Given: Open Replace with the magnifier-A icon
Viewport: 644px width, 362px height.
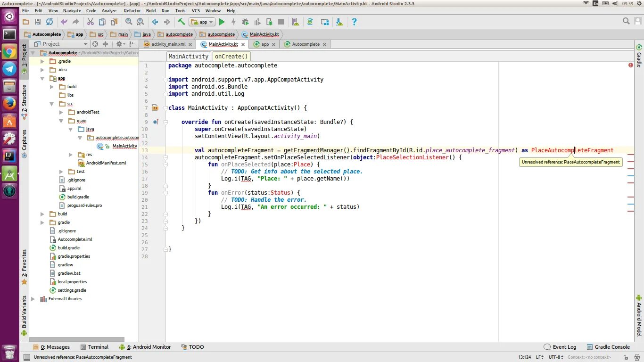Looking at the screenshot, I should [140, 22].
